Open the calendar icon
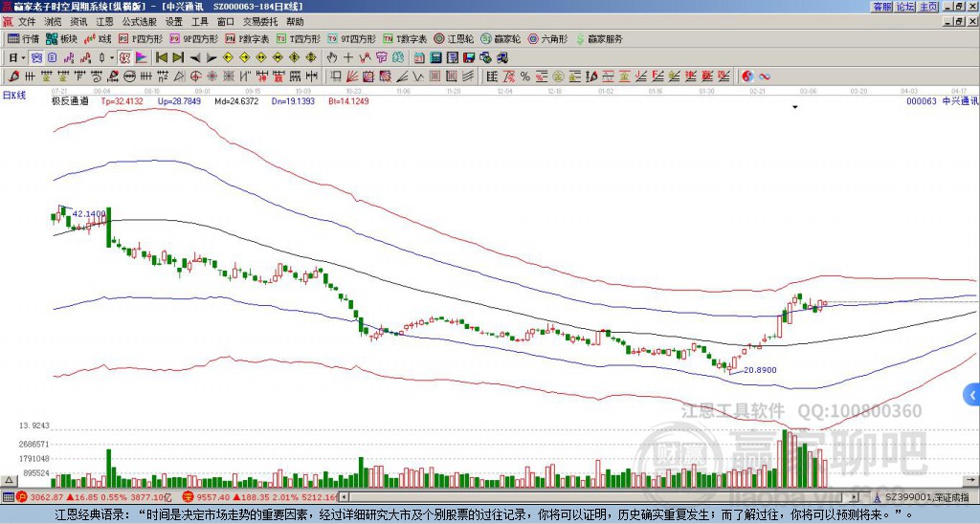Screen dimensions: 980x524 click(x=419, y=57)
